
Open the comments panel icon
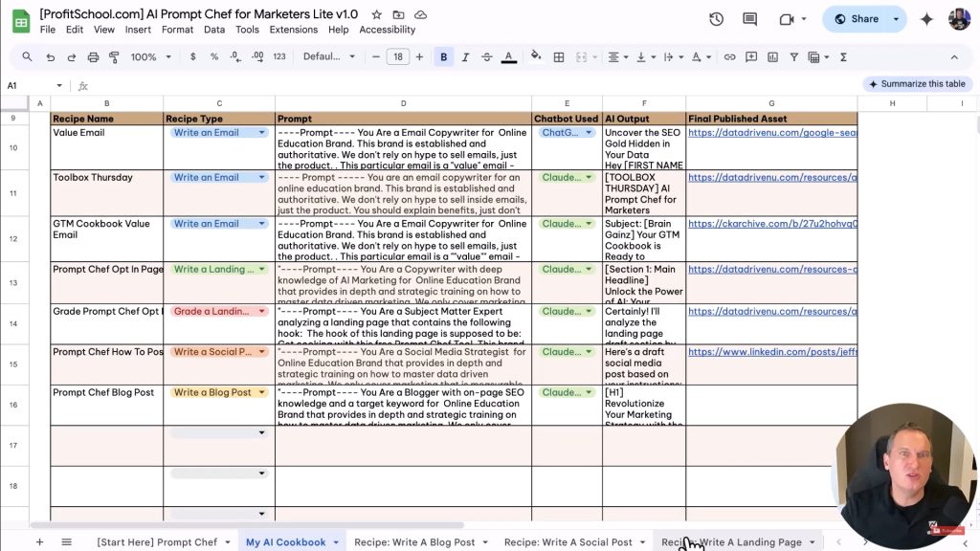(x=750, y=19)
